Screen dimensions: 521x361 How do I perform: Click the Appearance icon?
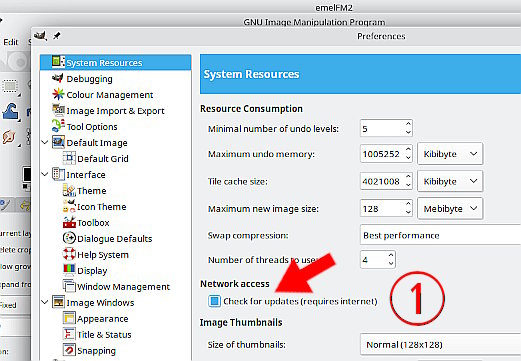click(69, 318)
